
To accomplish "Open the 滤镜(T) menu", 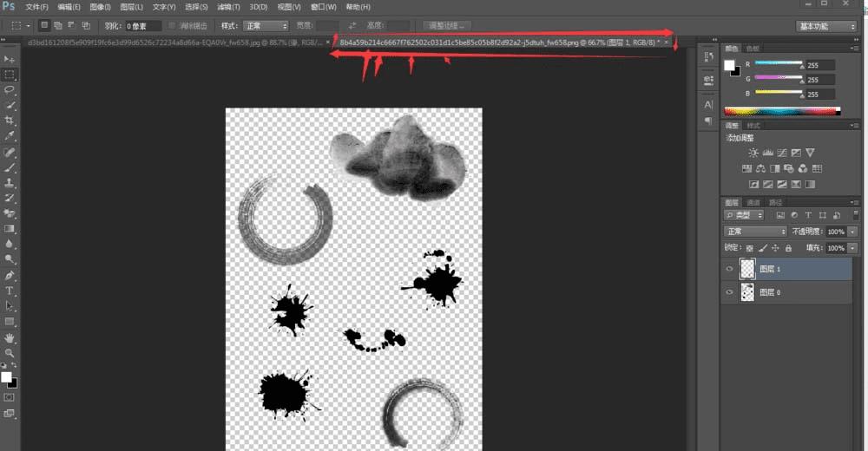I will point(228,7).
